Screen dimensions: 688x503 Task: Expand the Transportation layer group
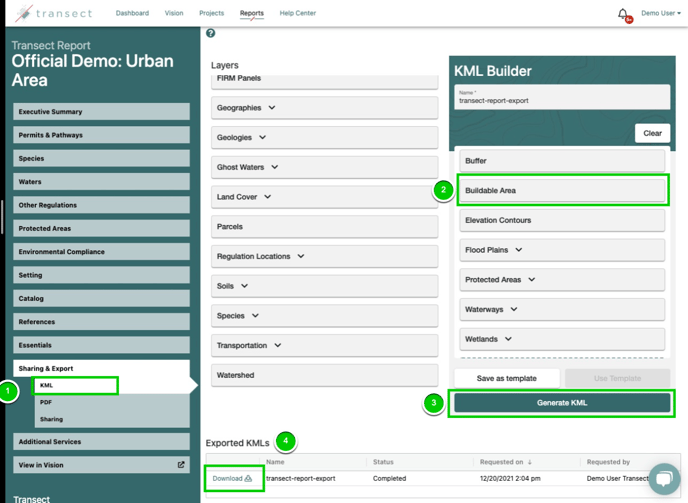coord(278,345)
